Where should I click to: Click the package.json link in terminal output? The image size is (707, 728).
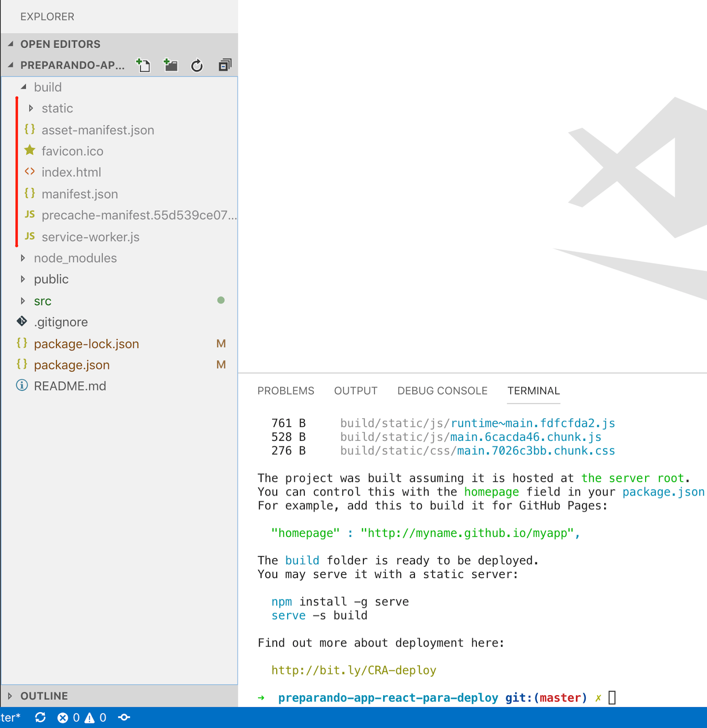pyautogui.click(x=663, y=492)
